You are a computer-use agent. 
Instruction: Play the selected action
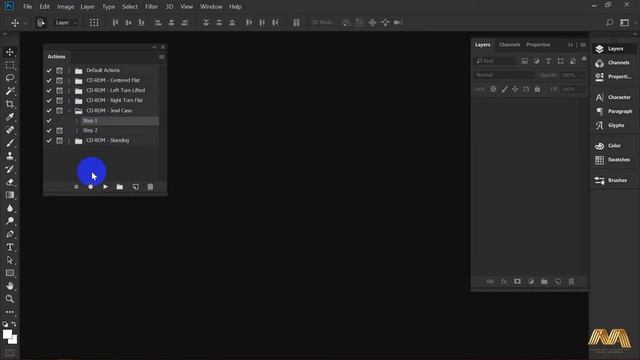pyautogui.click(x=106, y=187)
